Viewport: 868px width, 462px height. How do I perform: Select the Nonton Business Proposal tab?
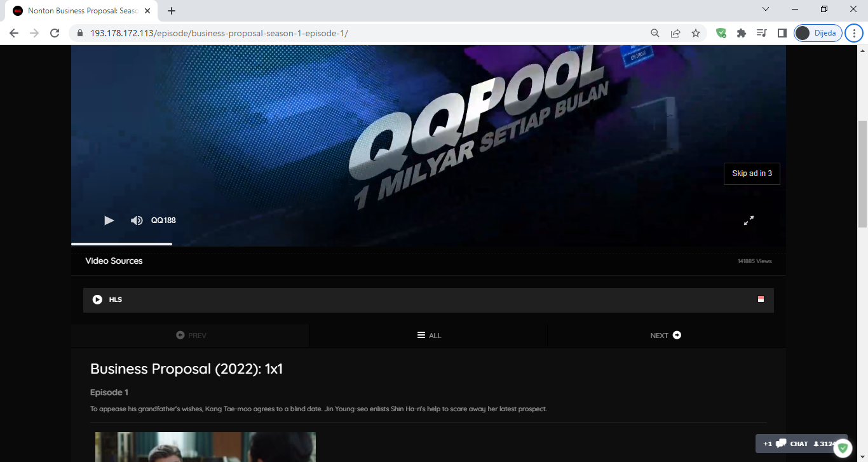pyautogui.click(x=81, y=11)
